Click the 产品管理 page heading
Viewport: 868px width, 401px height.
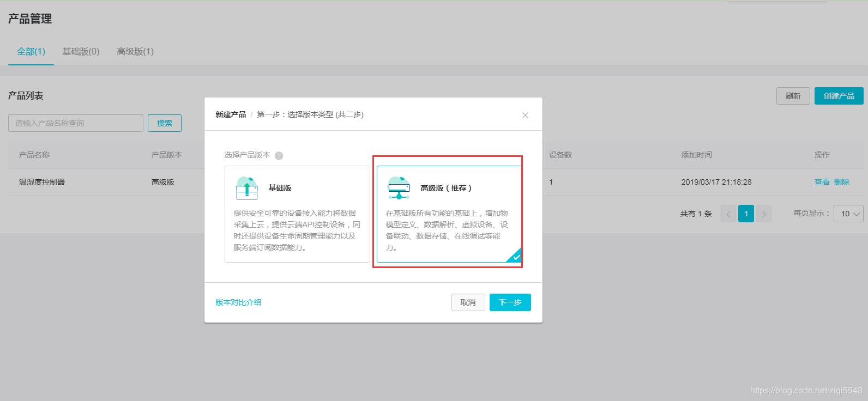[30, 19]
